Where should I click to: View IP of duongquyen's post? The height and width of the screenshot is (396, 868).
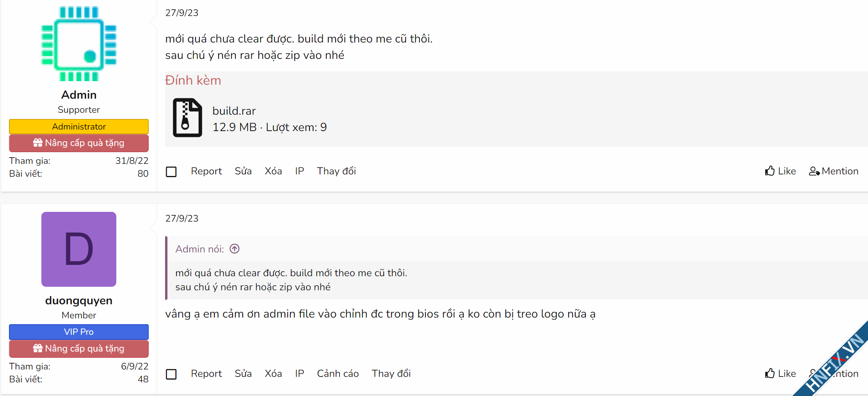pyautogui.click(x=299, y=373)
